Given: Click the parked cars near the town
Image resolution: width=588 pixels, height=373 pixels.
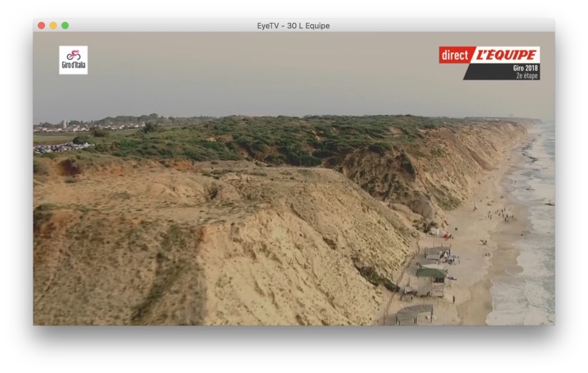Looking at the screenshot, I should [x=56, y=148].
